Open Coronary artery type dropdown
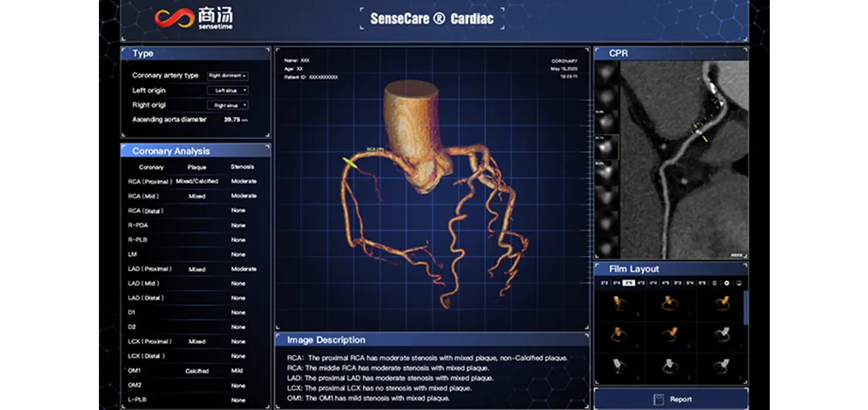The width and height of the screenshot is (868, 410). click(227, 76)
